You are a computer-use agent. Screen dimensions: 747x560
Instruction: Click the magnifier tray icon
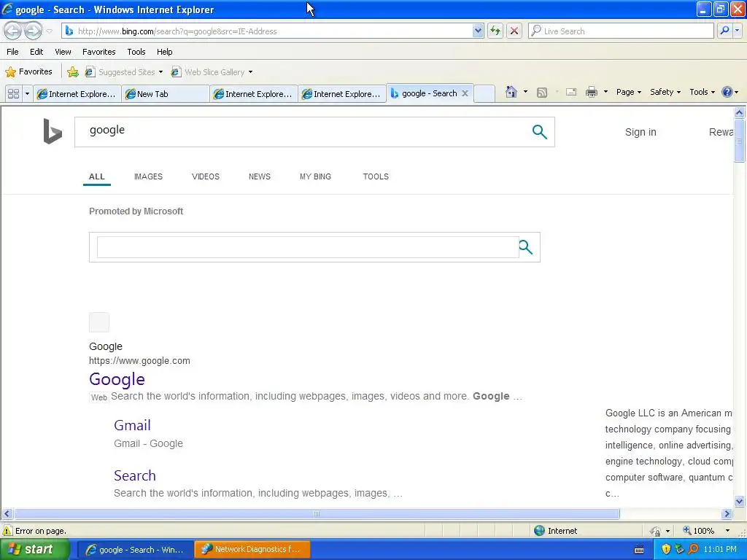pos(693,550)
